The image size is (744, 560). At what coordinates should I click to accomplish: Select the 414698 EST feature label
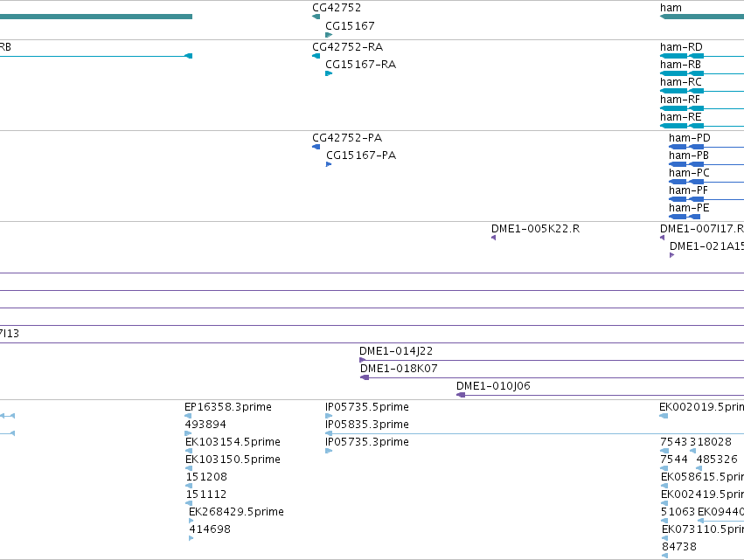click(x=210, y=529)
